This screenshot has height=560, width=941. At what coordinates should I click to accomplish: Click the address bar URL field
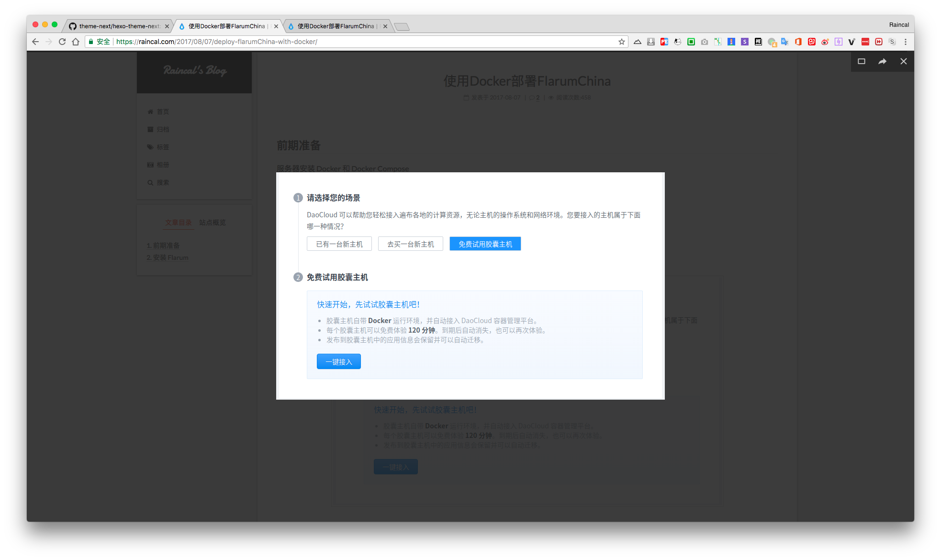point(335,42)
